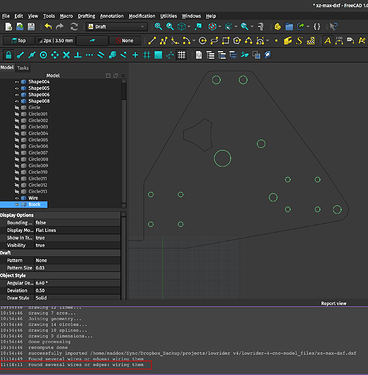This screenshot has width=368, height=375.
Task: Select the Draft Hatch tool
Action: tap(311, 41)
